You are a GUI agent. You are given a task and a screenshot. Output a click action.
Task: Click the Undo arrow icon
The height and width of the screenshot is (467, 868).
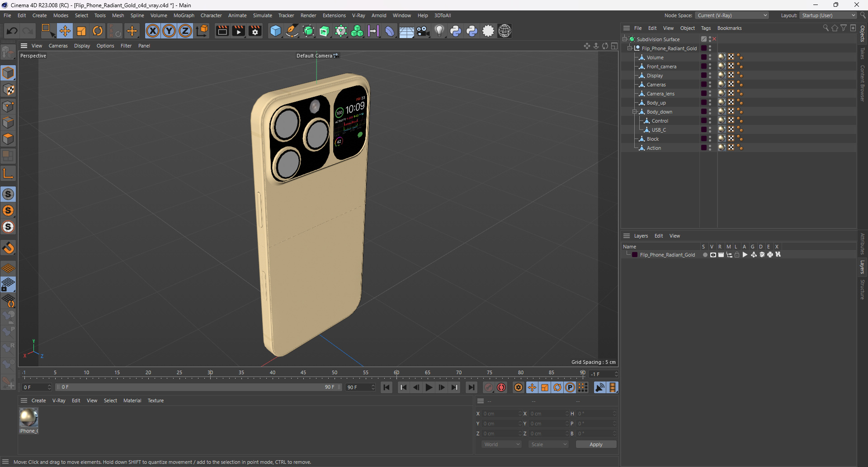[x=12, y=31]
